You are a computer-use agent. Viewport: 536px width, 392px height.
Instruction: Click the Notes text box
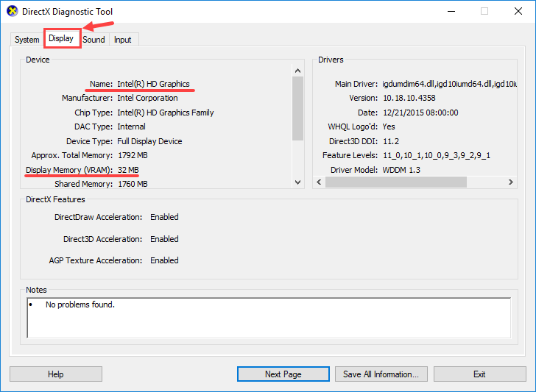[269, 318]
